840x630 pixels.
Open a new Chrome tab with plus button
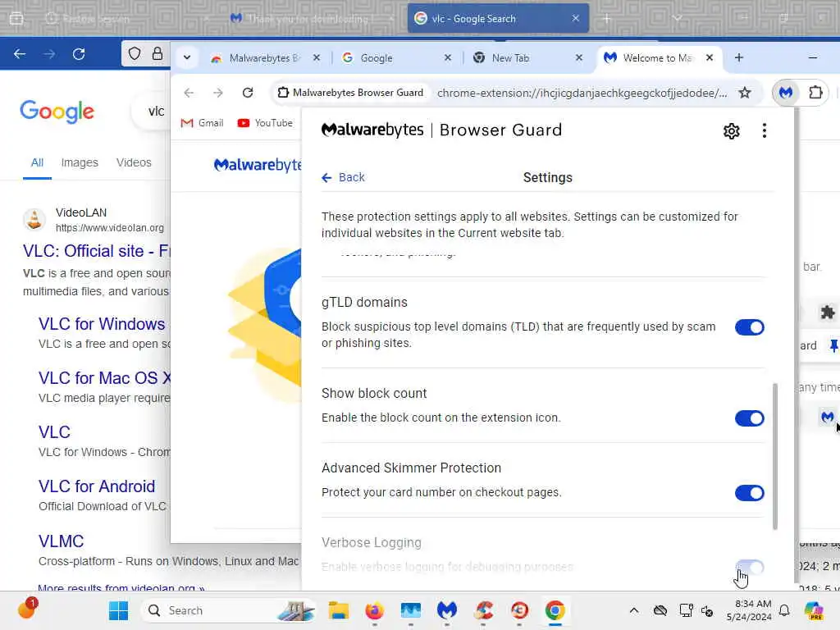pyautogui.click(x=739, y=57)
